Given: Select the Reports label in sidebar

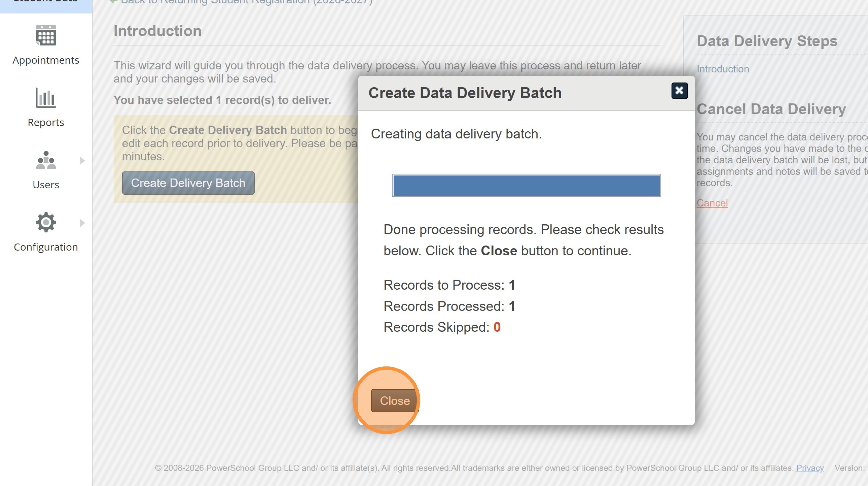Looking at the screenshot, I should pyautogui.click(x=46, y=123).
